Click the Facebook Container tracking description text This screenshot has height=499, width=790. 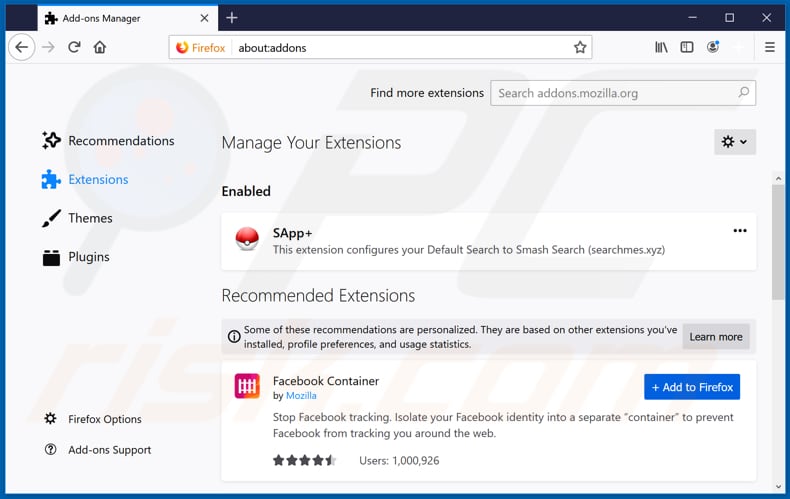503,425
